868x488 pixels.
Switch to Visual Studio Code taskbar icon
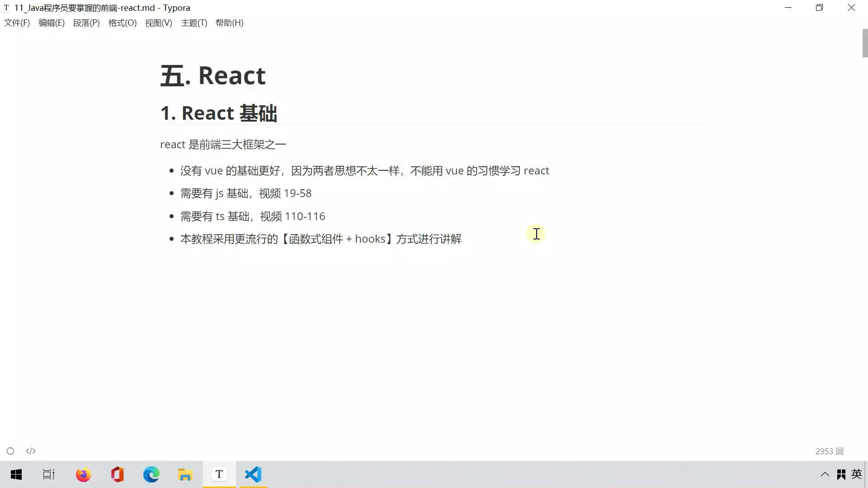[x=253, y=474]
